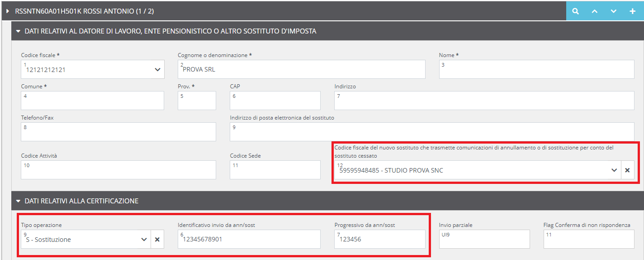This screenshot has width=644, height=260.
Task: Click the Nome input field
Action: [x=536, y=69]
